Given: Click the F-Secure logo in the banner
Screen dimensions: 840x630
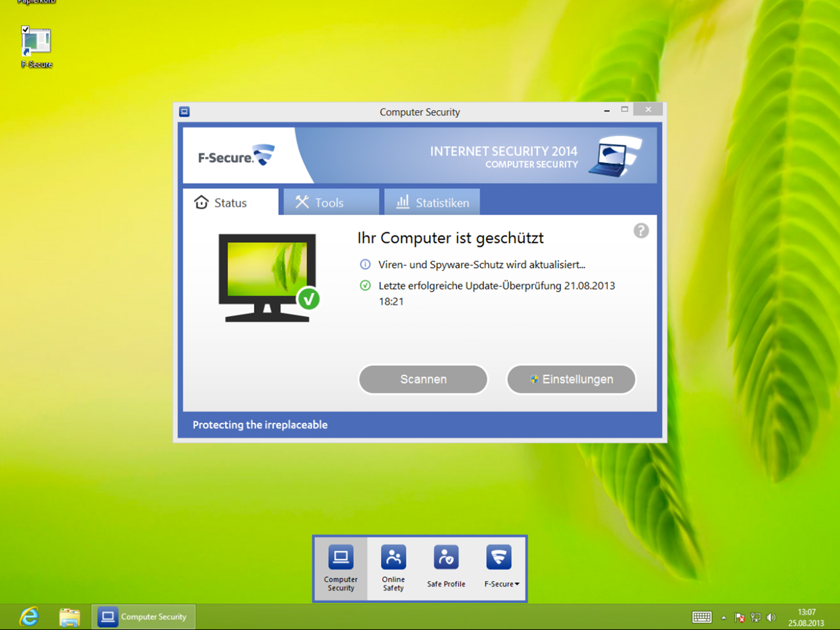Looking at the screenshot, I should 236,156.
